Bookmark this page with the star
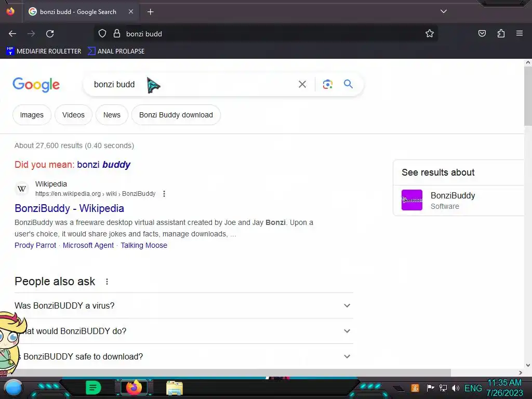The image size is (532, 399). click(430, 34)
